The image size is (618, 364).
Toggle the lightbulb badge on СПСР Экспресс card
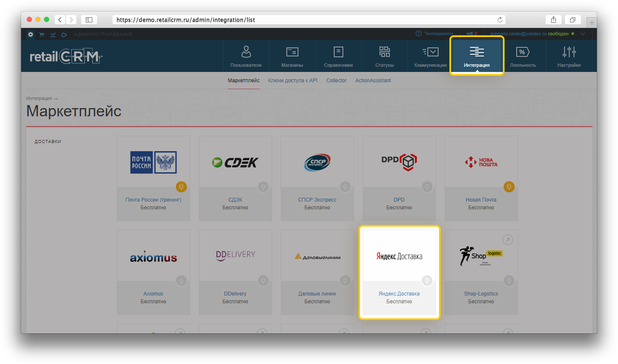345,187
